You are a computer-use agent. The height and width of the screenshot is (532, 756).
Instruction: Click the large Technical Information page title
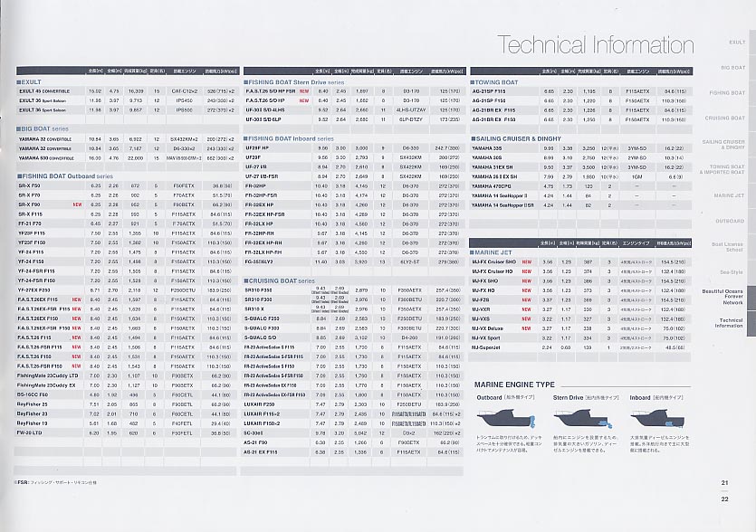point(596,45)
